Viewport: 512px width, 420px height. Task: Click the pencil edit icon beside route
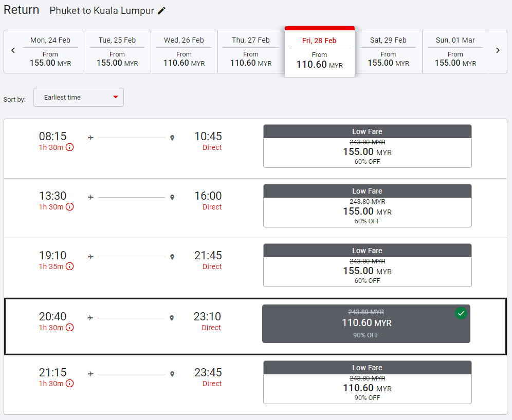pos(162,11)
